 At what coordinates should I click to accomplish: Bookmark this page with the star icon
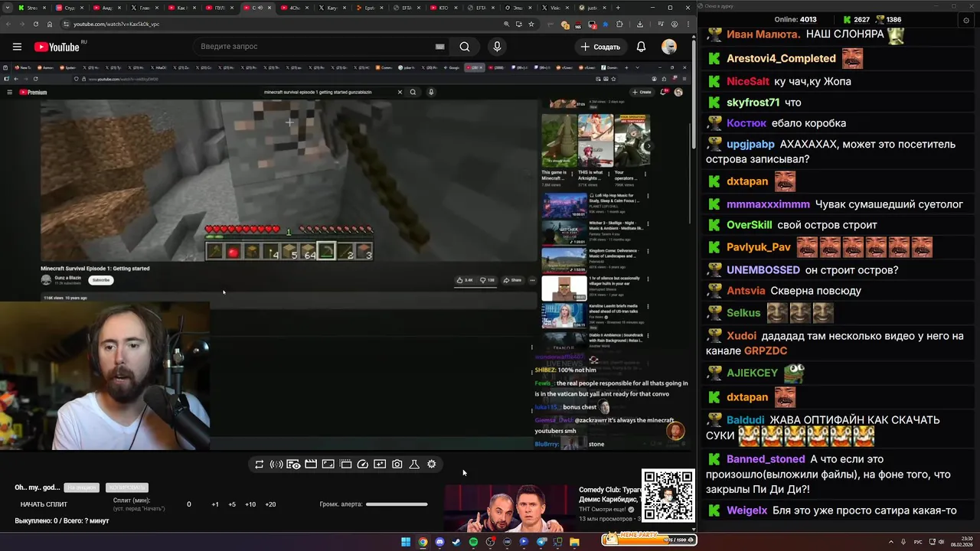[x=531, y=24]
